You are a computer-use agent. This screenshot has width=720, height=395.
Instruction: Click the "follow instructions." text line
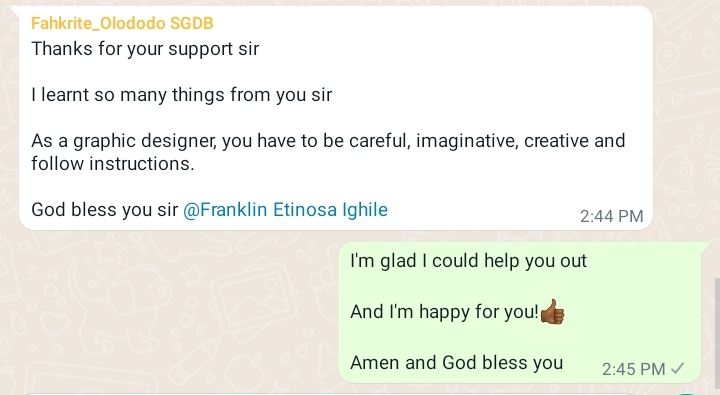113,164
